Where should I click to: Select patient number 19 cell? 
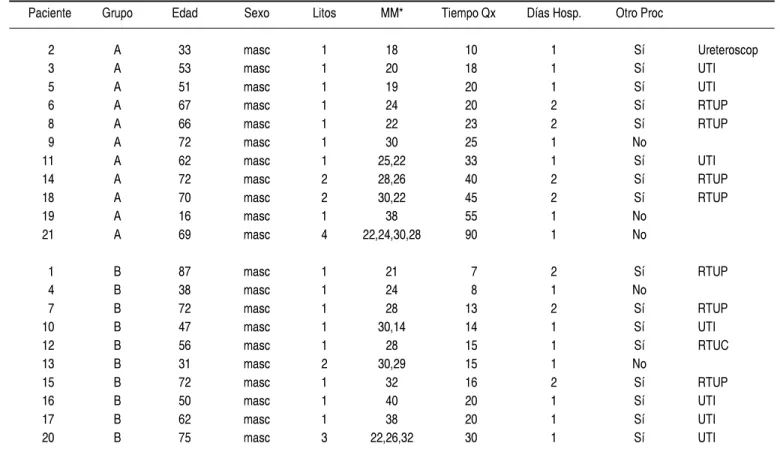[x=48, y=216]
